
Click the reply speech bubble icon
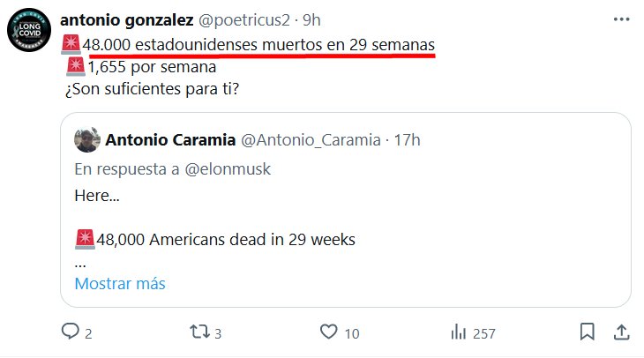click(x=71, y=332)
